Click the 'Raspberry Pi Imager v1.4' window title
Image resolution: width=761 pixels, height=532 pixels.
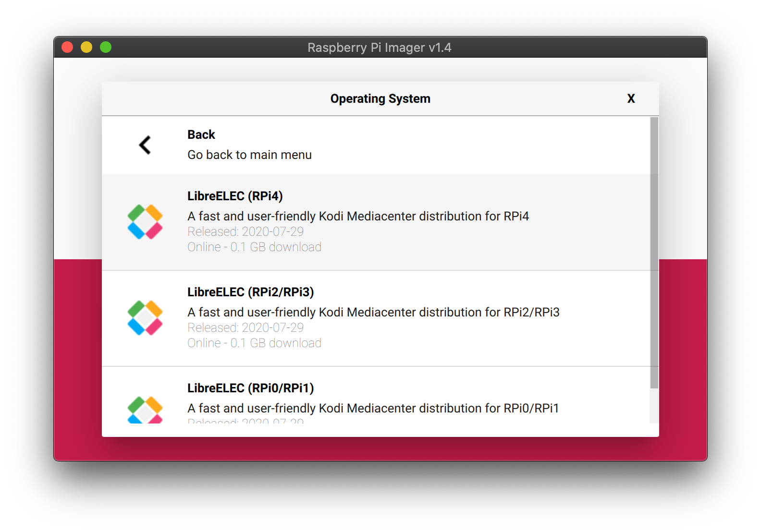[x=379, y=48]
